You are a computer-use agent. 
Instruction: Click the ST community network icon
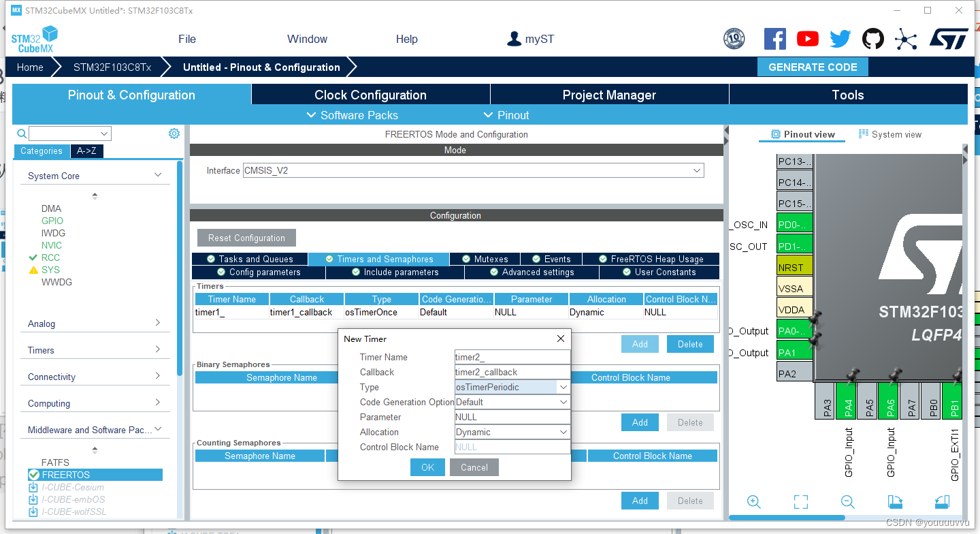tap(906, 39)
